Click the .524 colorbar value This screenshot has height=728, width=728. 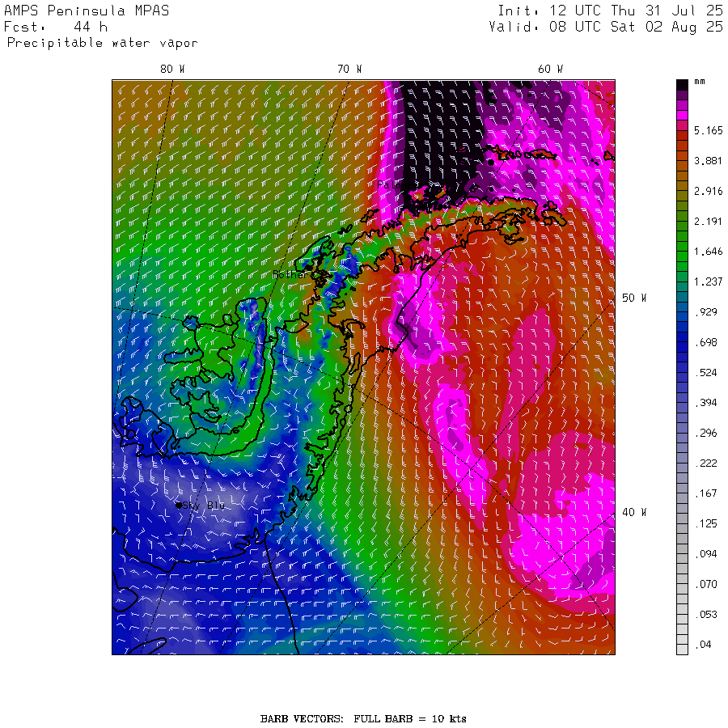[x=705, y=373]
